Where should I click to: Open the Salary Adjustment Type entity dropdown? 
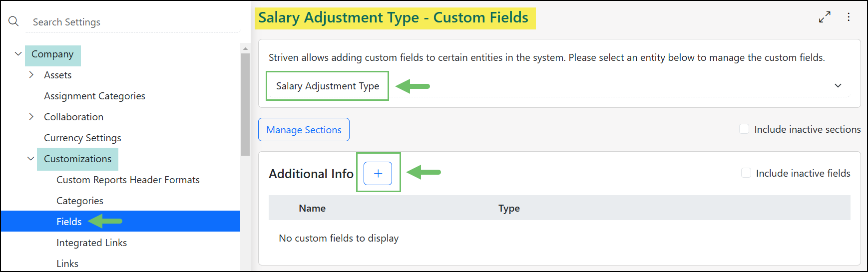(x=838, y=86)
